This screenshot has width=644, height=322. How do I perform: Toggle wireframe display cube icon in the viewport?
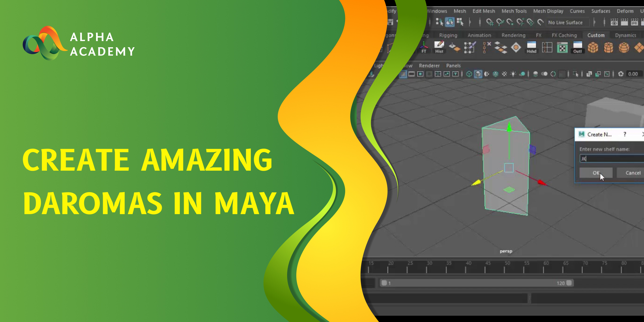(469, 74)
